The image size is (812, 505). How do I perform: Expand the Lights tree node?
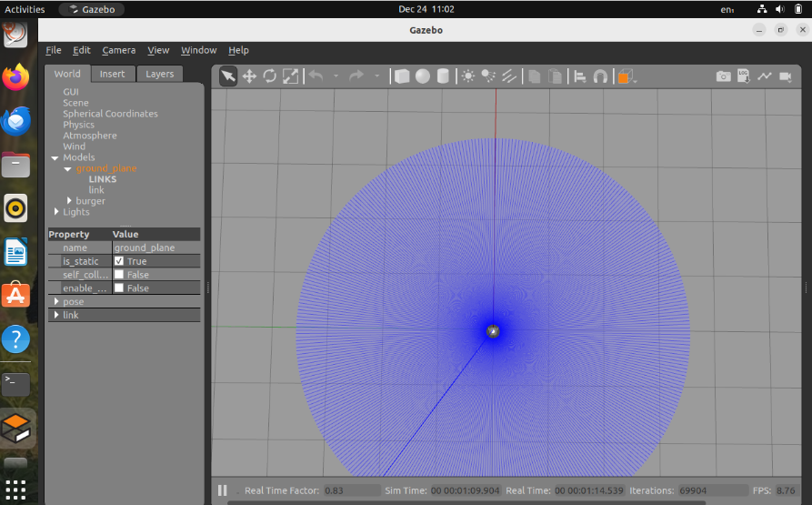[56, 211]
